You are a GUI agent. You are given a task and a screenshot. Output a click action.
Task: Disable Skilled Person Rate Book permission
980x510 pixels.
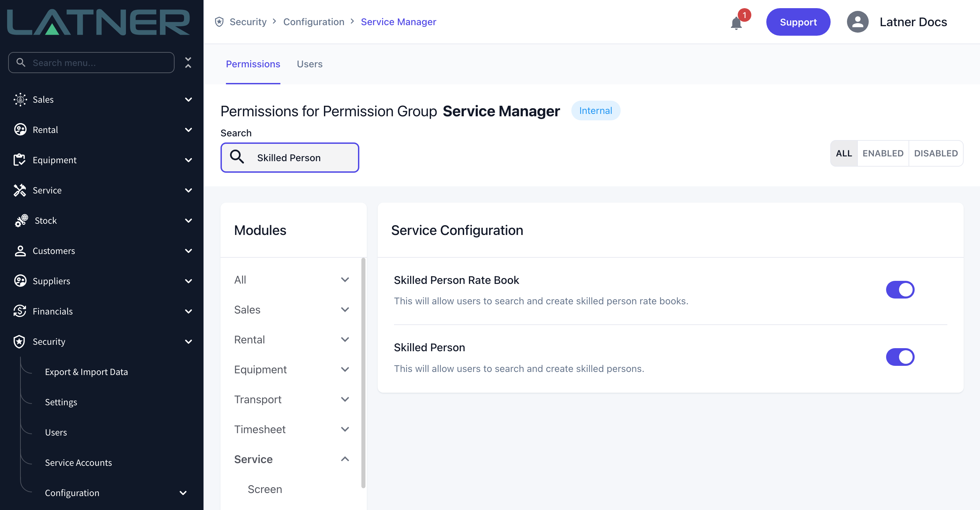click(900, 290)
